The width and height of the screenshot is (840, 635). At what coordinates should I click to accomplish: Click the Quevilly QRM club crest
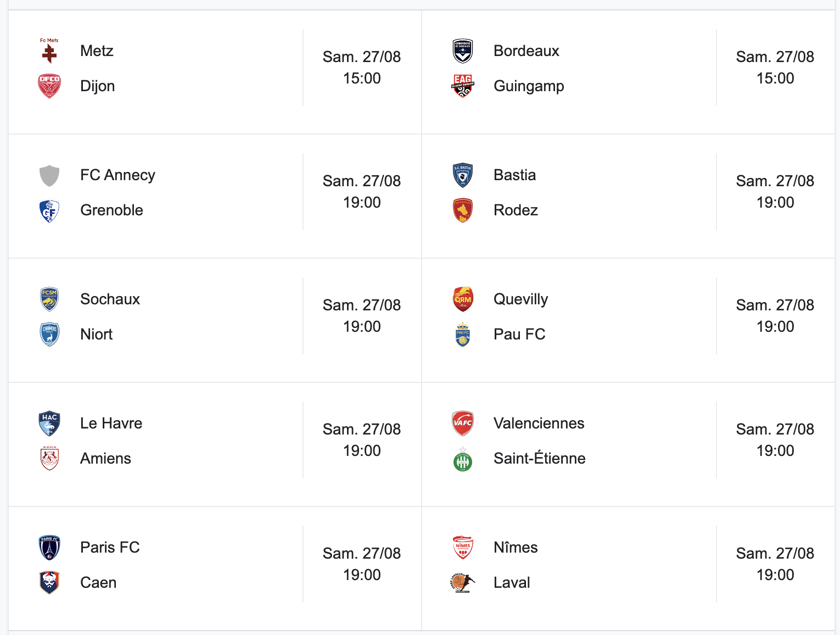tap(463, 299)
